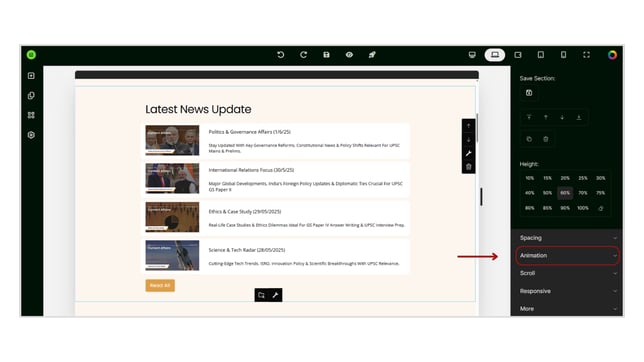Set height to 80%

(530, 208)
